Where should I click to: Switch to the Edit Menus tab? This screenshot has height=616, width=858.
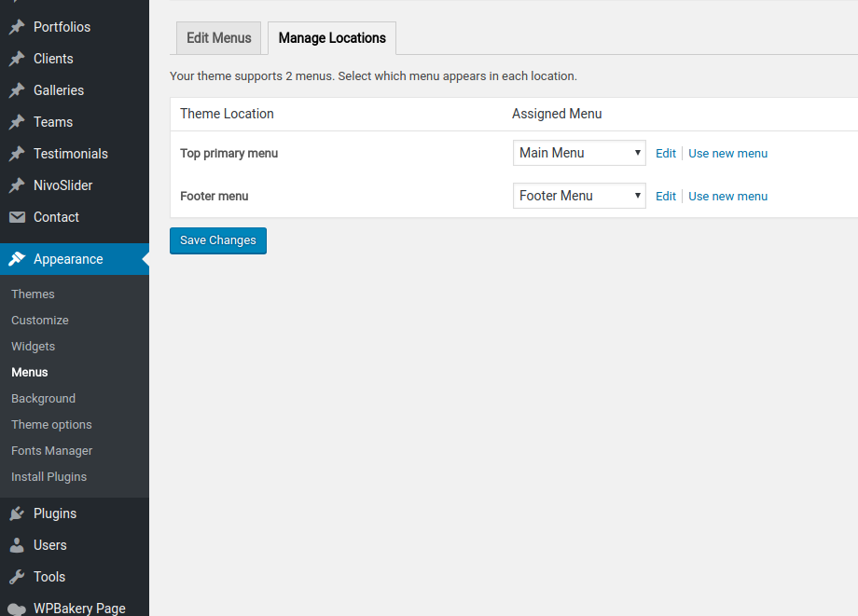[218, 38]
